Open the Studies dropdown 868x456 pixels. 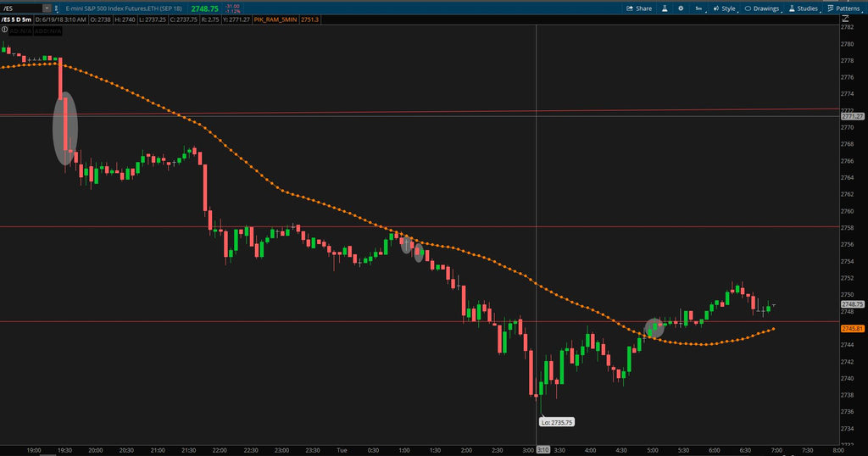coord(804,8)
